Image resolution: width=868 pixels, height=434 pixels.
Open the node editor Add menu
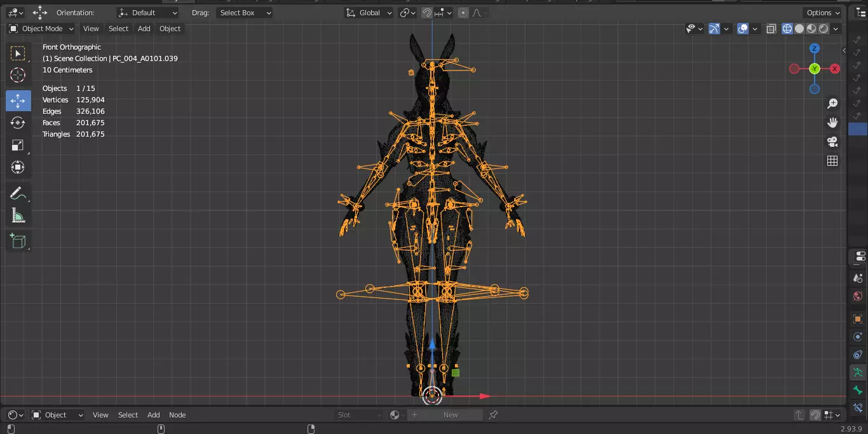pos(153,415)
